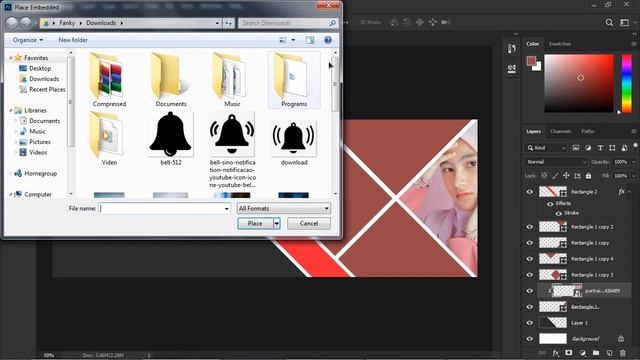Screen dimensions: 640x360
Task: Delete layer with trash icon
Action: [622, 353]
